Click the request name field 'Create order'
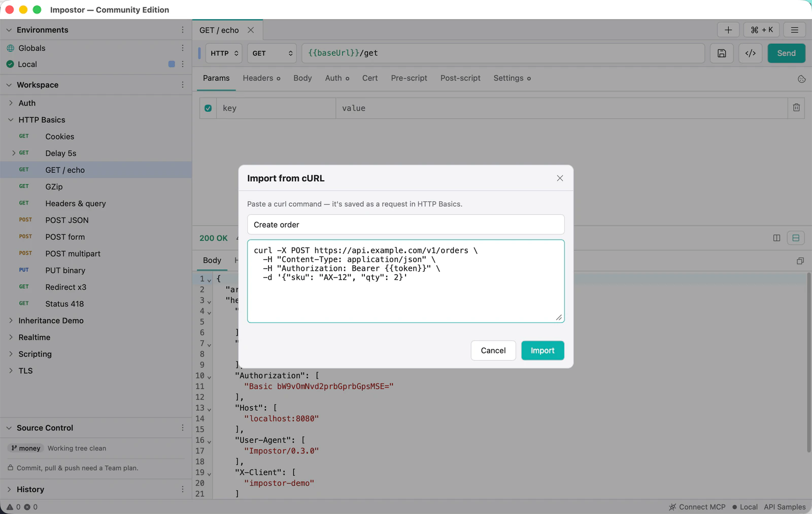The image size is (812, 514). [x=405, y=224]
